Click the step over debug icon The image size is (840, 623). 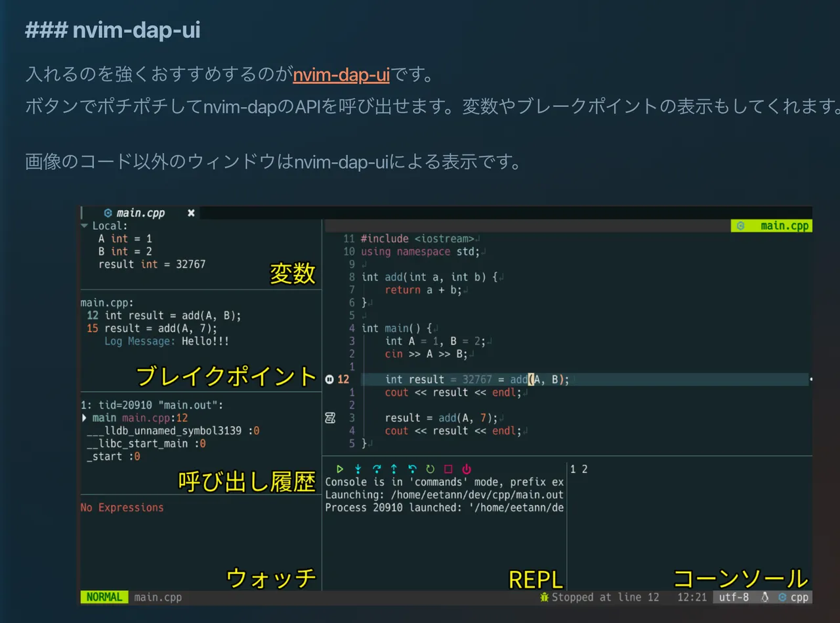point(377,469)
